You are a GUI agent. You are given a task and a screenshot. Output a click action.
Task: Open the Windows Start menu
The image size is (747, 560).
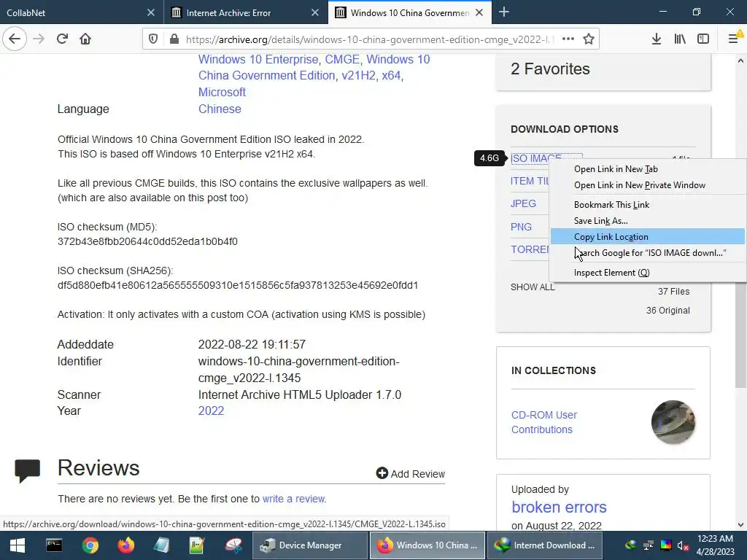point(18,545)
